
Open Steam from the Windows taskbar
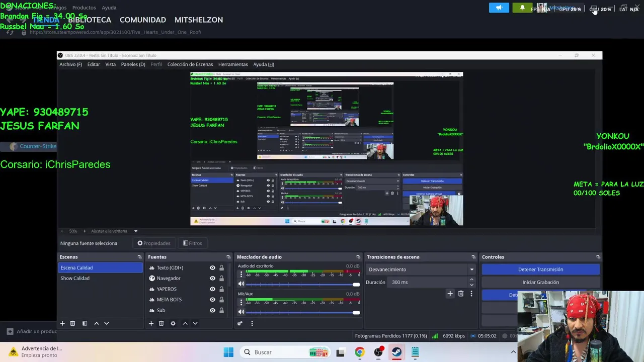(x=397, y=352)
